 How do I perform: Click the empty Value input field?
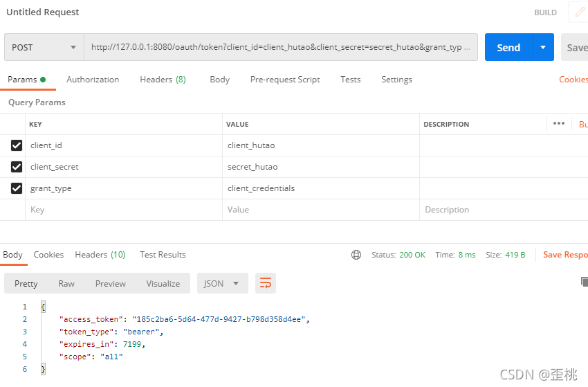tap(321, 210)
